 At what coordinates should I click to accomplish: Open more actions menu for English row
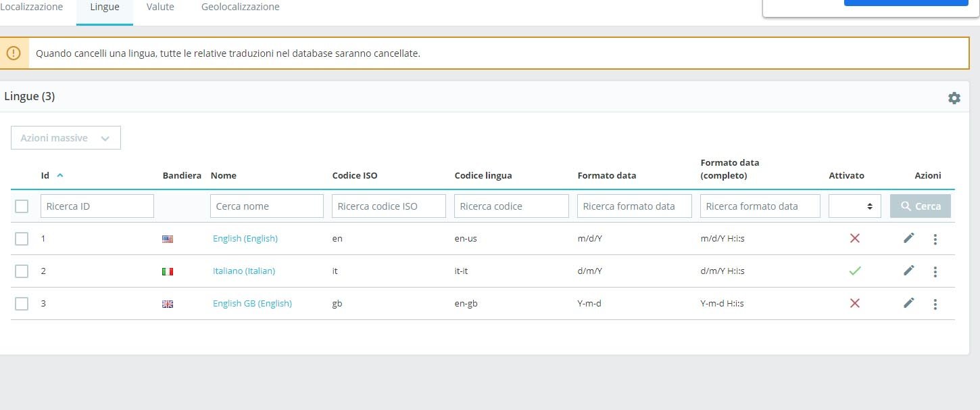coord(935,239)
